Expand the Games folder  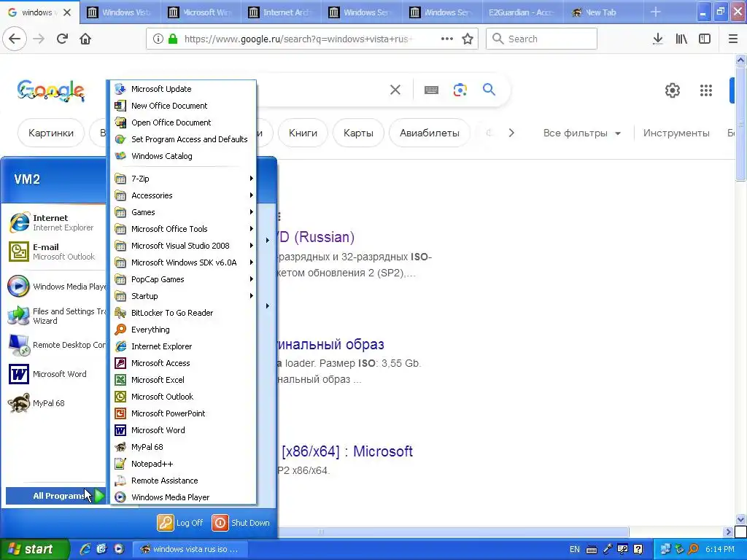click(183, 212)
